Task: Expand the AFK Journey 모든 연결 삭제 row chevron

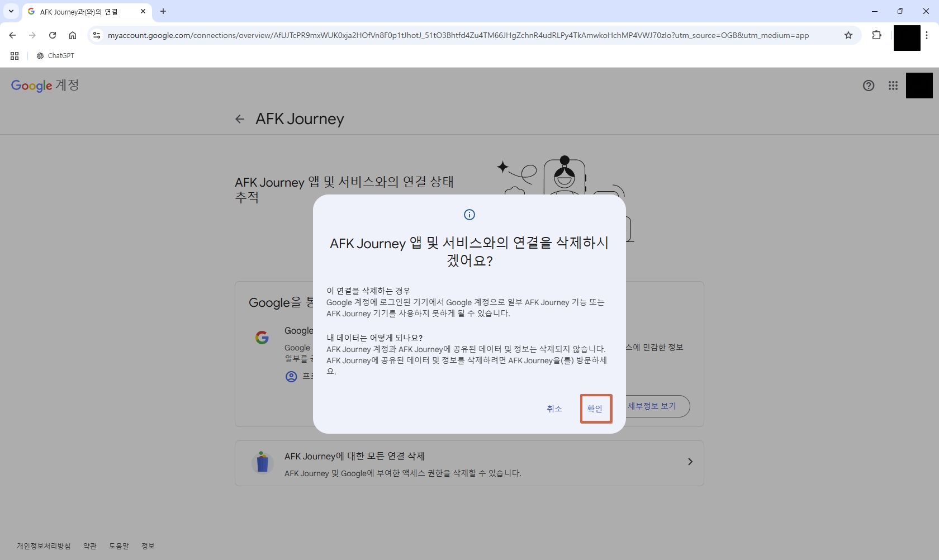Action: click(x=690, y=462)
